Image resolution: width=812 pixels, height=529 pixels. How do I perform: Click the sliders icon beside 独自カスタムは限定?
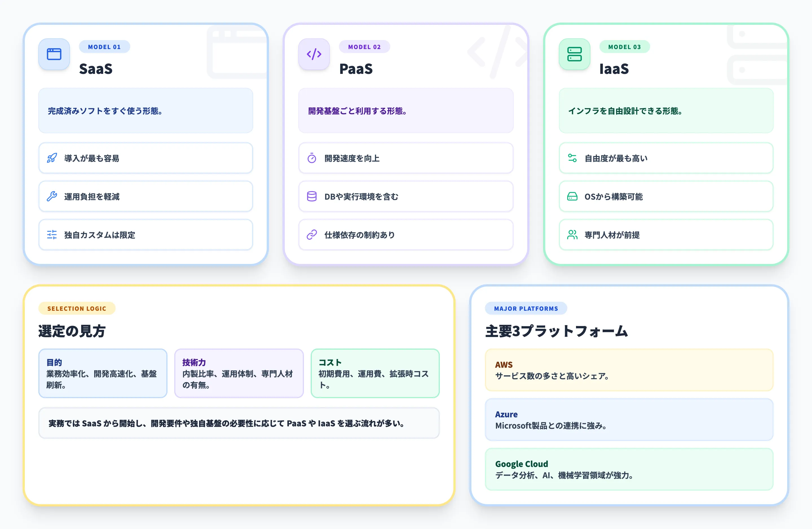pos(52,235)
